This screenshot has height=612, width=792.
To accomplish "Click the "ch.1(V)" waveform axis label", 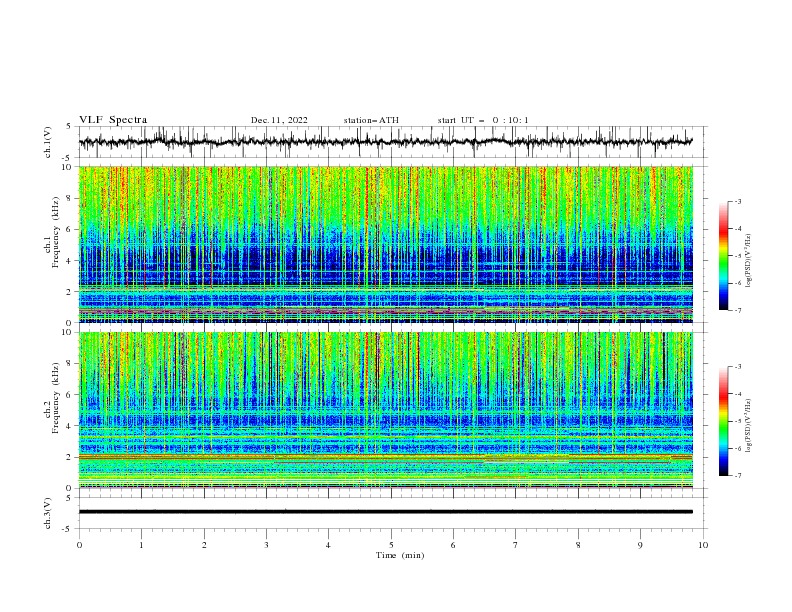I will click(x=48, y=142).
